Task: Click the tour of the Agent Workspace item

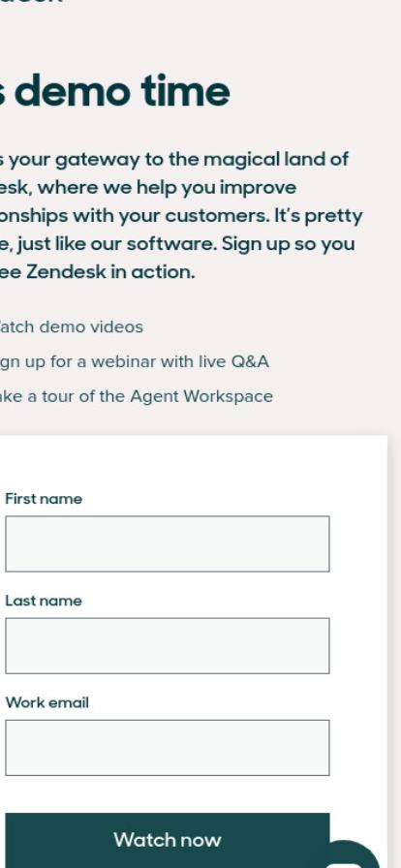Action: pyautogui.click(x=137, y=396)
